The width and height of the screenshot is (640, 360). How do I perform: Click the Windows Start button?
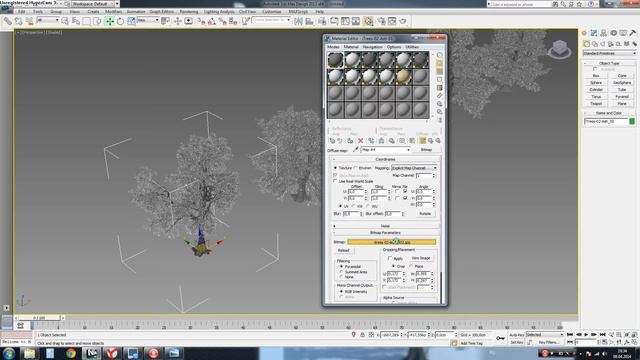(9, 353)
